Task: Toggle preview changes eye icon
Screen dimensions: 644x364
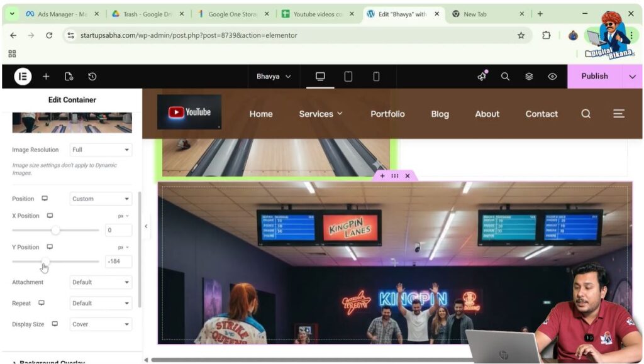Action: point(552,76)
